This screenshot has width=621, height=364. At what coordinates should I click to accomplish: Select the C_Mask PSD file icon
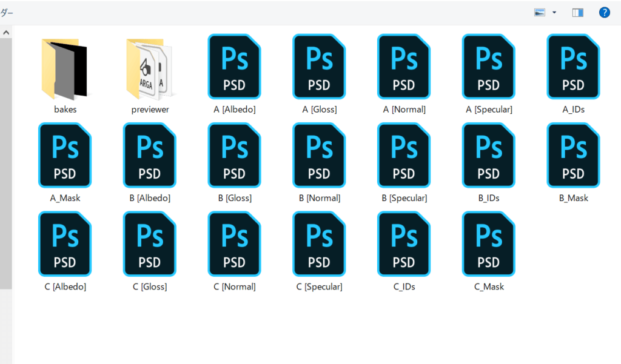[489, 243]
